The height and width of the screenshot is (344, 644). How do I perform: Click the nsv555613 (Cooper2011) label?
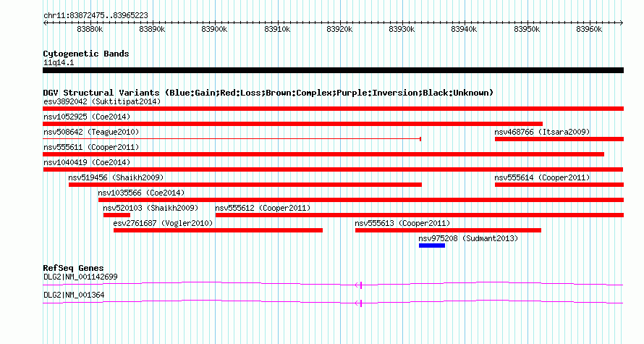(402, 223)
